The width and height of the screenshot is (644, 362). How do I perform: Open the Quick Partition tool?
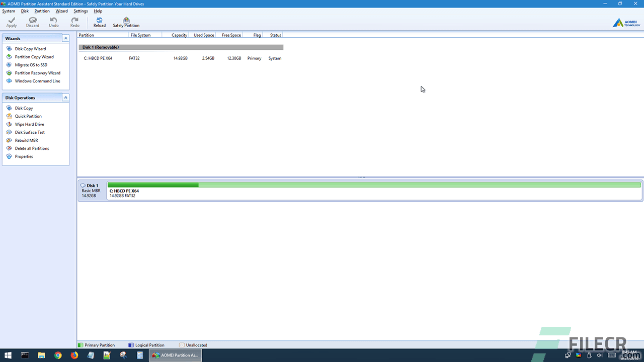27,116
